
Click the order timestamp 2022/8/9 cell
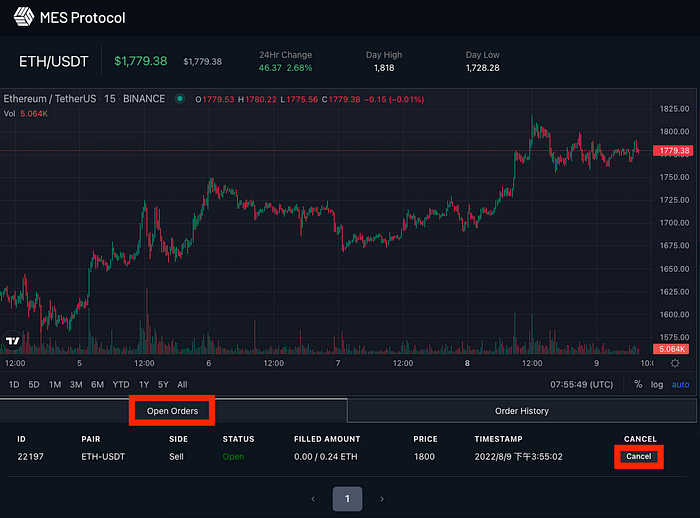519,457
